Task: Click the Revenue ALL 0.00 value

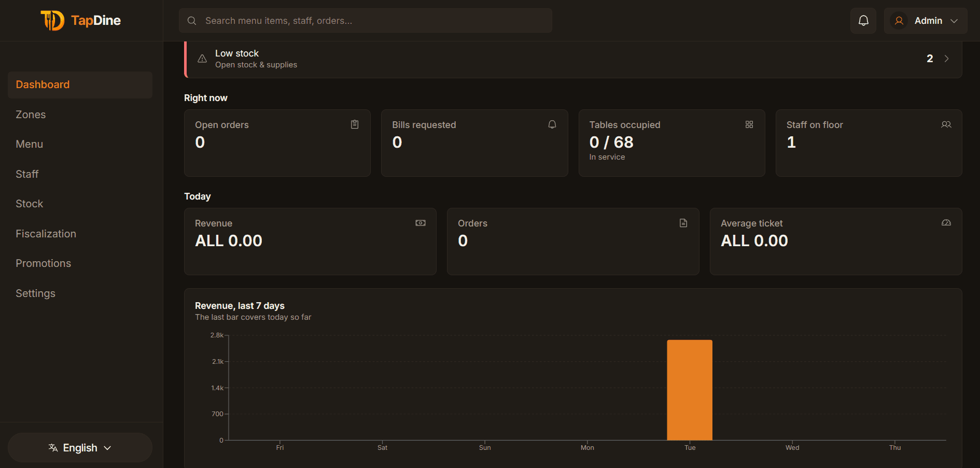Action: coord(229,241)
